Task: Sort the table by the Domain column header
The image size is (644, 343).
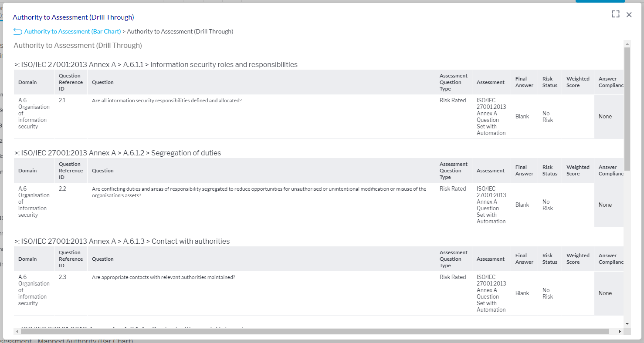Action: tap(27, 82)
